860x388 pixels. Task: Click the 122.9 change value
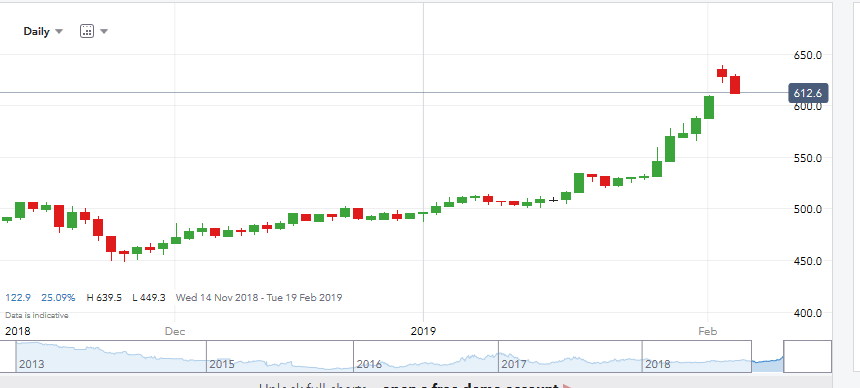(18, 298)
